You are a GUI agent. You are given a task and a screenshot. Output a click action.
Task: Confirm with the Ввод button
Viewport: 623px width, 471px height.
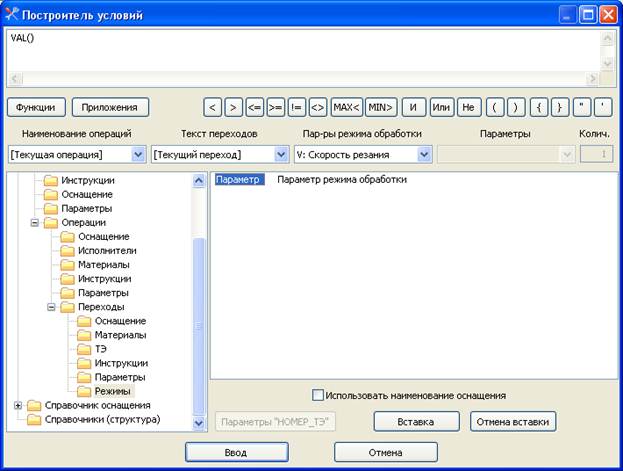[x=237, y=452]
